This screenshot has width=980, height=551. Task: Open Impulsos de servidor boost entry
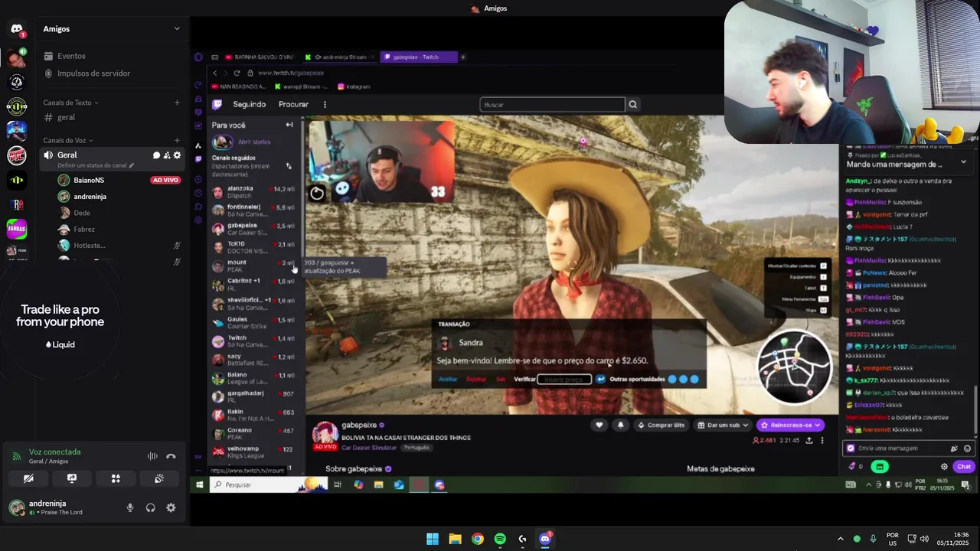click(93, 73)
